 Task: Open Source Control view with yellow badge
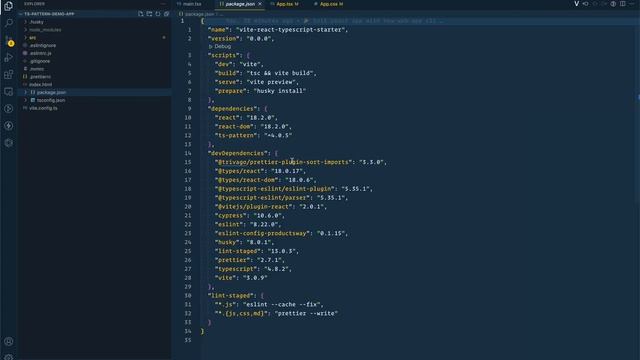9,40
